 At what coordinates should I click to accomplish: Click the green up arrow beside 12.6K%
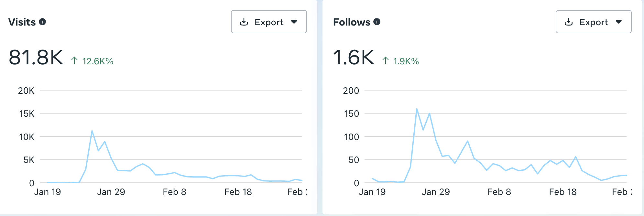pyautogui.click(x=74, y=60)
